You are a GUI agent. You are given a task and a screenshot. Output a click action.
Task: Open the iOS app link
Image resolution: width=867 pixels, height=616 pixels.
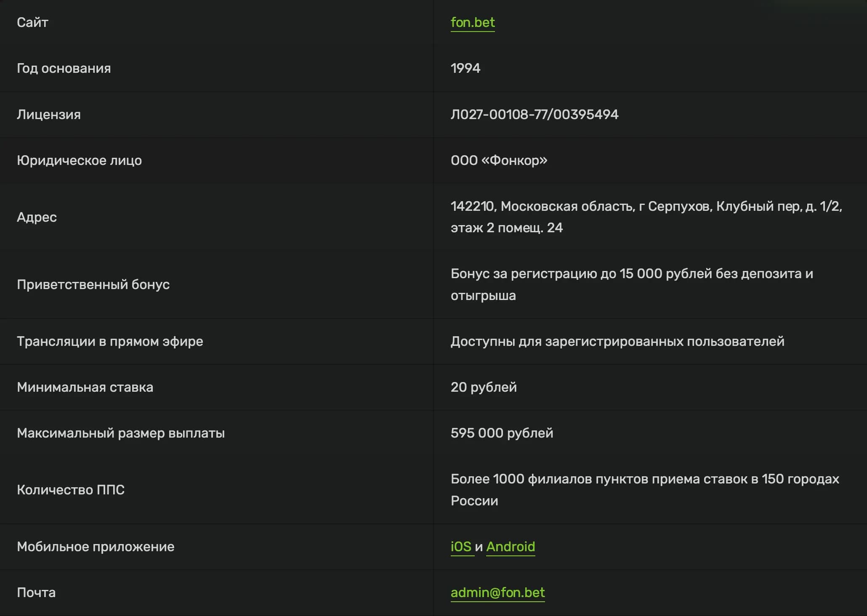point(461,547)
